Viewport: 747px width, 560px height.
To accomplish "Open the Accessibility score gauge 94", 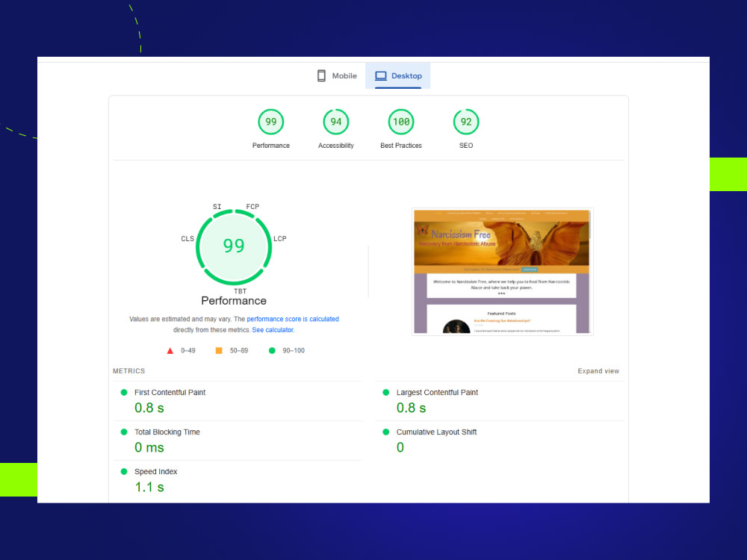I will (336, 122).
